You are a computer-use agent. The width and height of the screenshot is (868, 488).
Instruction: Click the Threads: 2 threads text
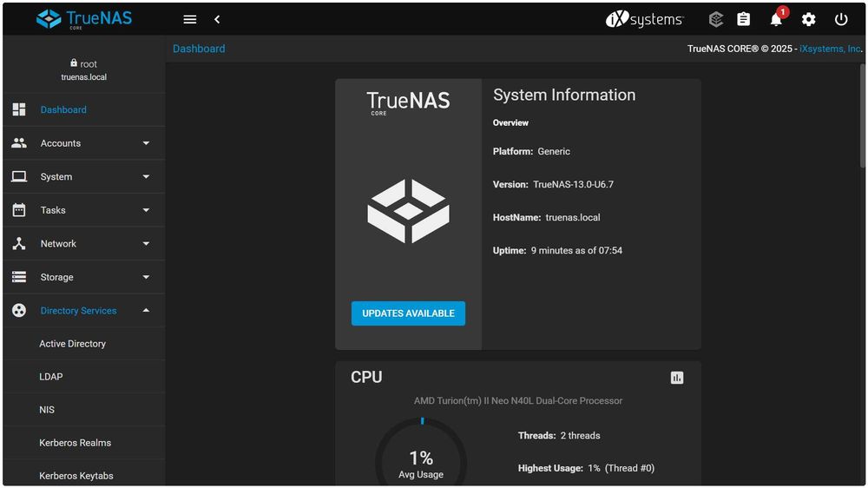tap(559, 435)
